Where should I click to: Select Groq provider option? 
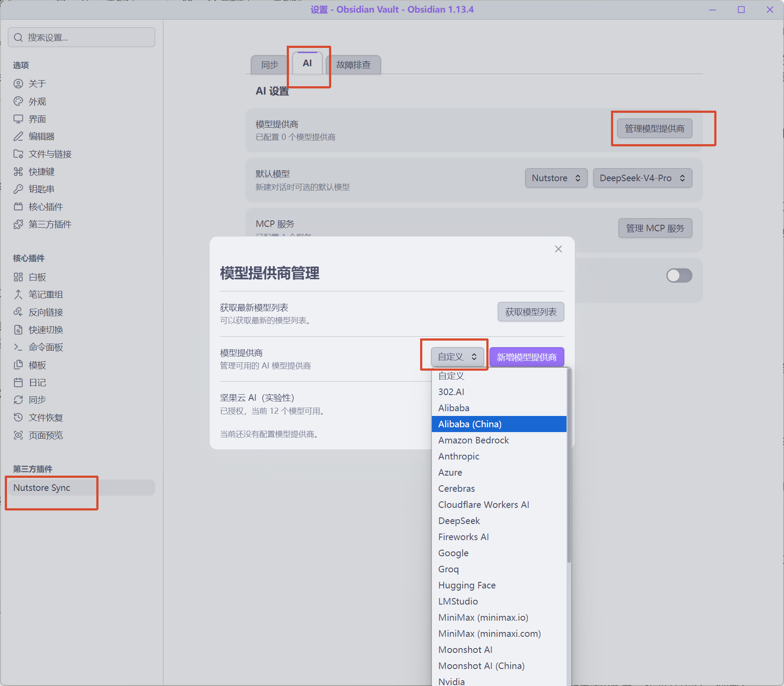(499, 569)
